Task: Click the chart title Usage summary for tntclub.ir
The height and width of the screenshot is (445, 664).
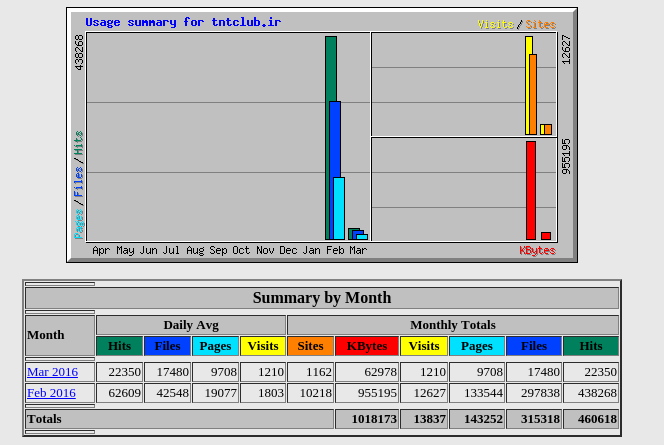Action: [182, 22]
